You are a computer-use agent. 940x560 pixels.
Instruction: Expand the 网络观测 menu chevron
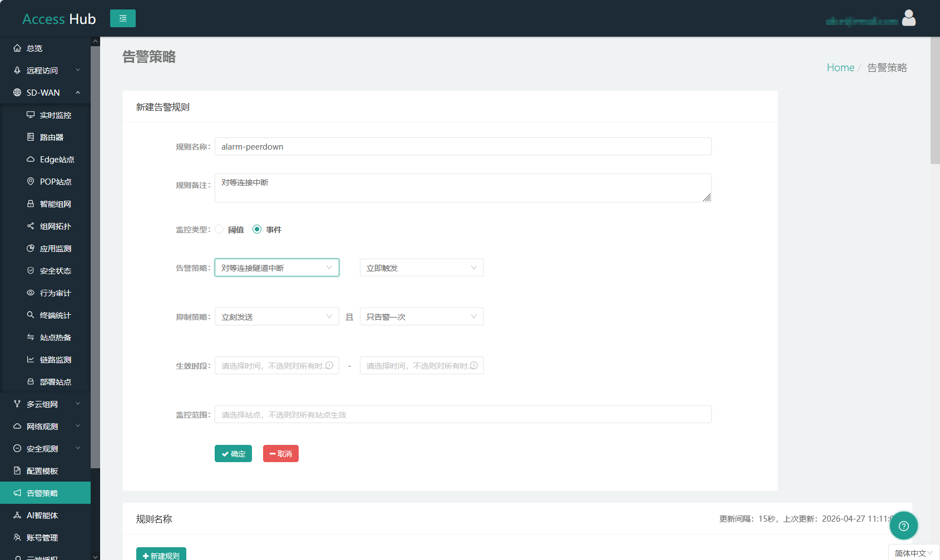pos(78,426)
